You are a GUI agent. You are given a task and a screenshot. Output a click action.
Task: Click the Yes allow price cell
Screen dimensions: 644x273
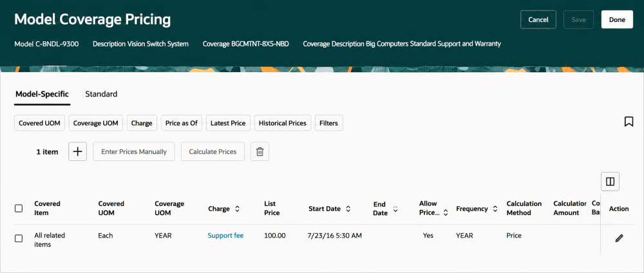pyautogui.click(x=428, y=236)
